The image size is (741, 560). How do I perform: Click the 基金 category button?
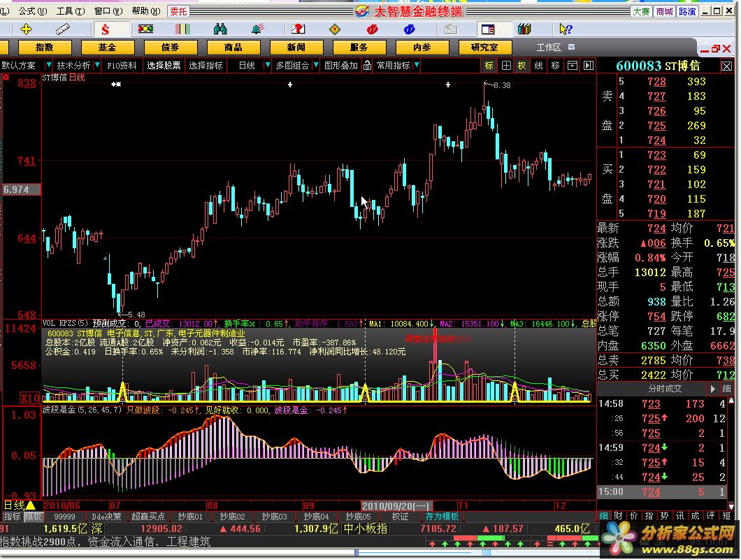pyautogui.click(x=107, y=48)
